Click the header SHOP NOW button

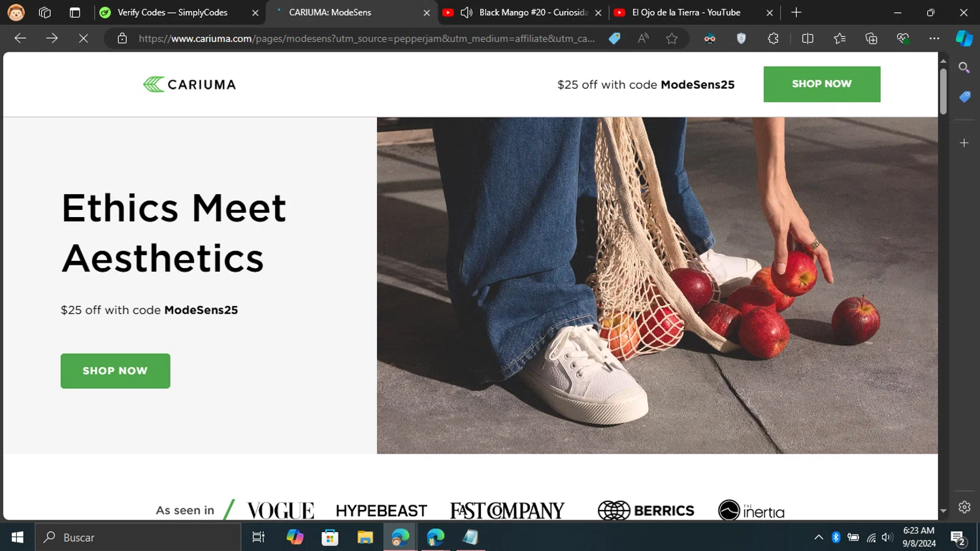(822, 84)
